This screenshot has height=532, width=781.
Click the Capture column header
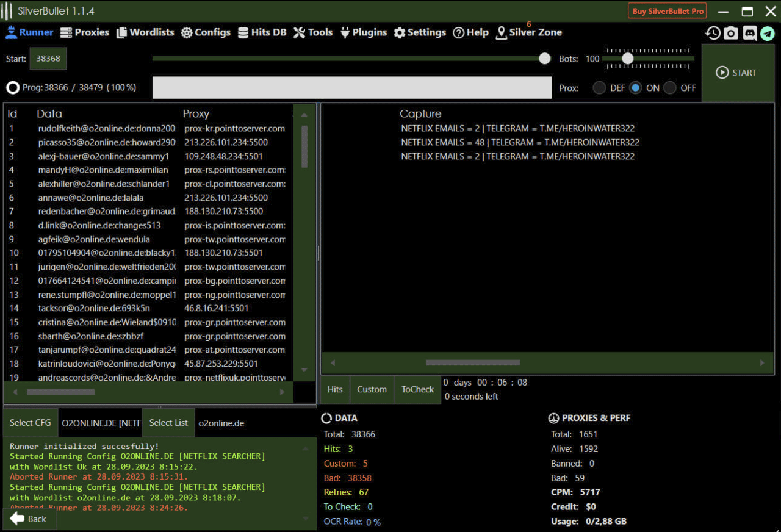pos(420,113)
